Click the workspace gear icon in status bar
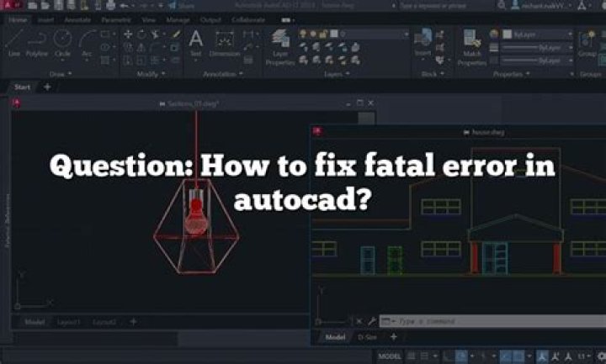606x364 pixels. pos(601,356)
